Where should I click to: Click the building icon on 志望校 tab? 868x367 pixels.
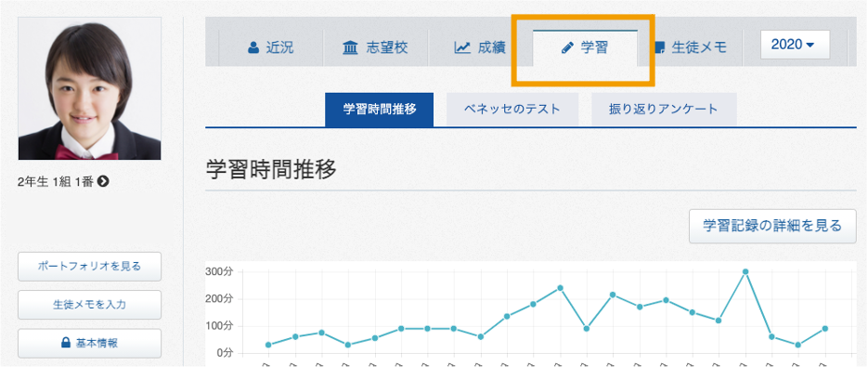350,47
